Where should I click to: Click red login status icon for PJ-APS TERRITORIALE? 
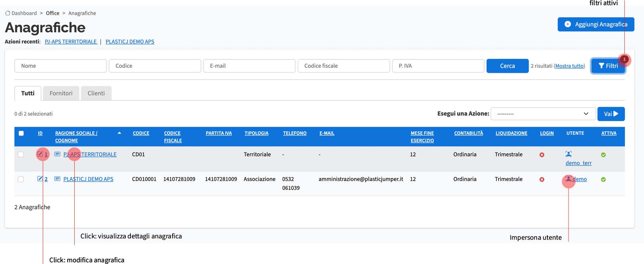tap(542, 155)
